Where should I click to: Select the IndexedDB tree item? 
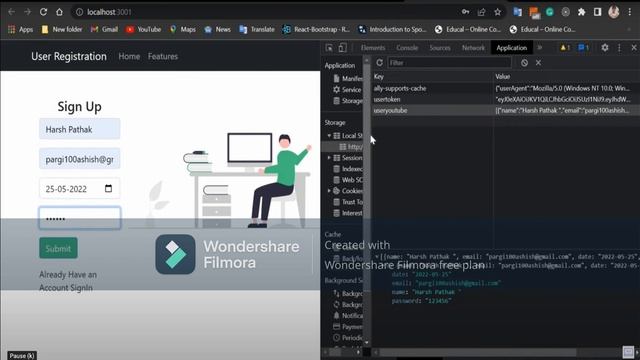[347, 169]
